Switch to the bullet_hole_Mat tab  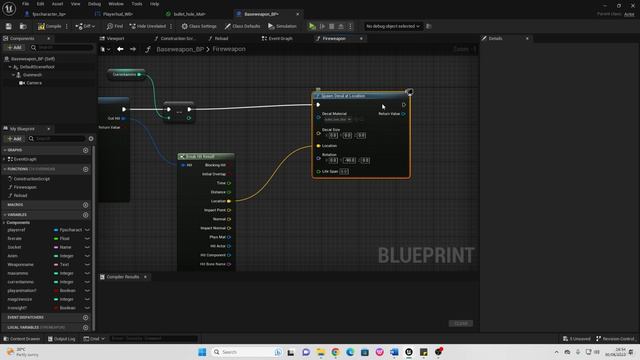[x=189, y=14]
